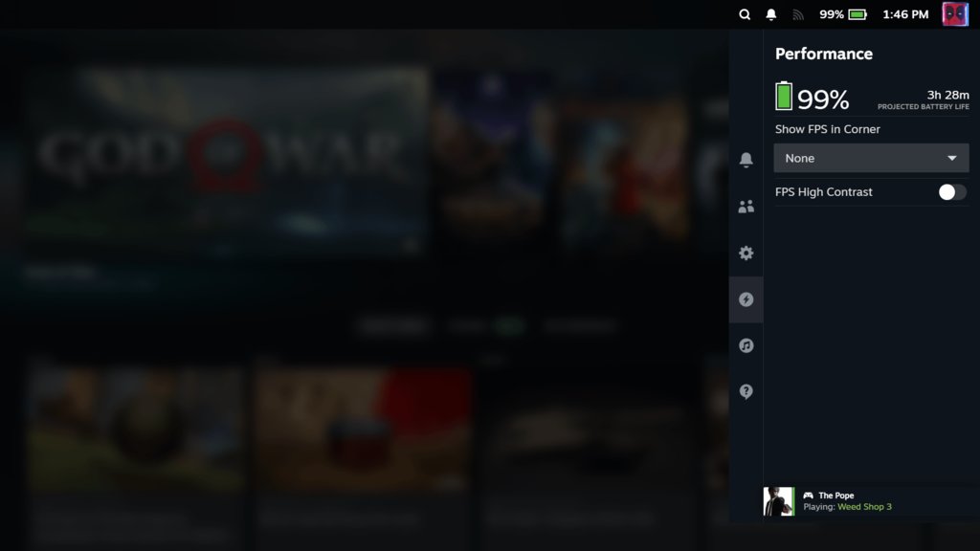Click the FPS High Contrast label
980x551 pixels.
[824, 191]
